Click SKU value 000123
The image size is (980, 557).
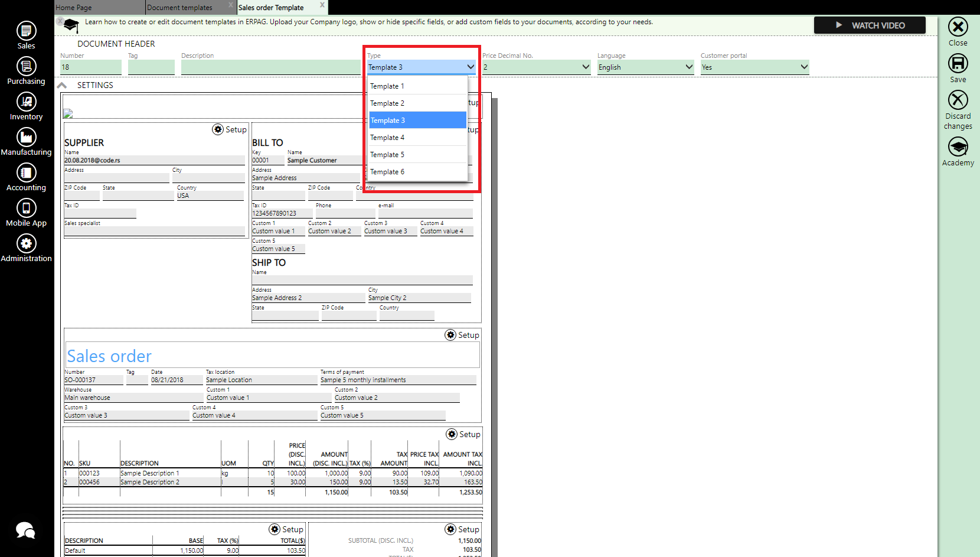point(89,473)
